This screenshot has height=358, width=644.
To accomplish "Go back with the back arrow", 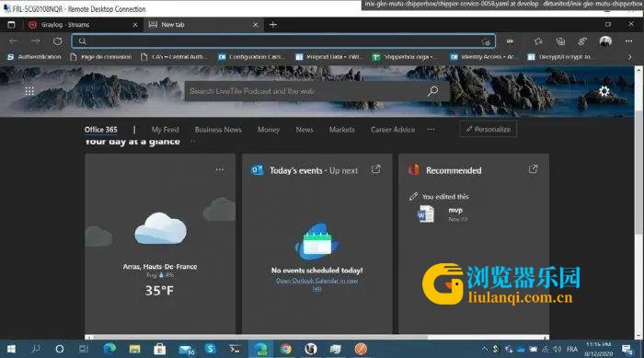I will [13, 41].
